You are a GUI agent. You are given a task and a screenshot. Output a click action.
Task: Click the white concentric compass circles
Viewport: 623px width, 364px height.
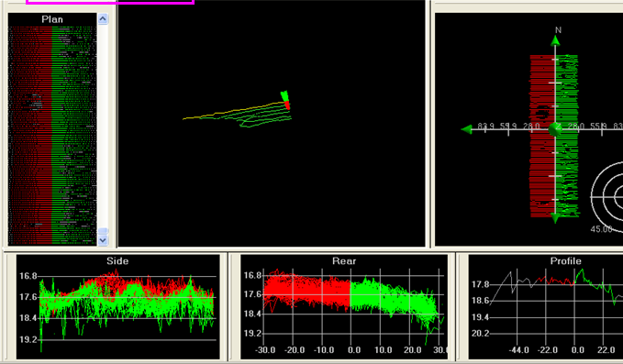tap(607, 196)
